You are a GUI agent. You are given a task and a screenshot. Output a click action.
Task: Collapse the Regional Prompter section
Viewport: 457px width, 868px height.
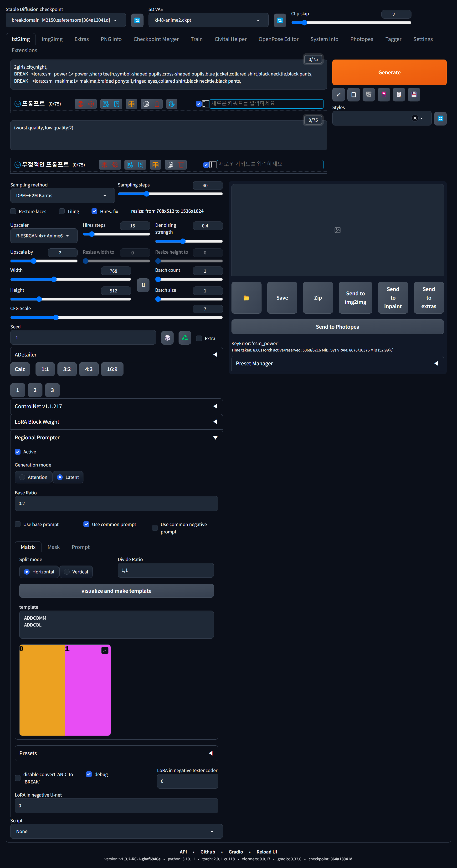pyautogui.click(x=216, y=437)
